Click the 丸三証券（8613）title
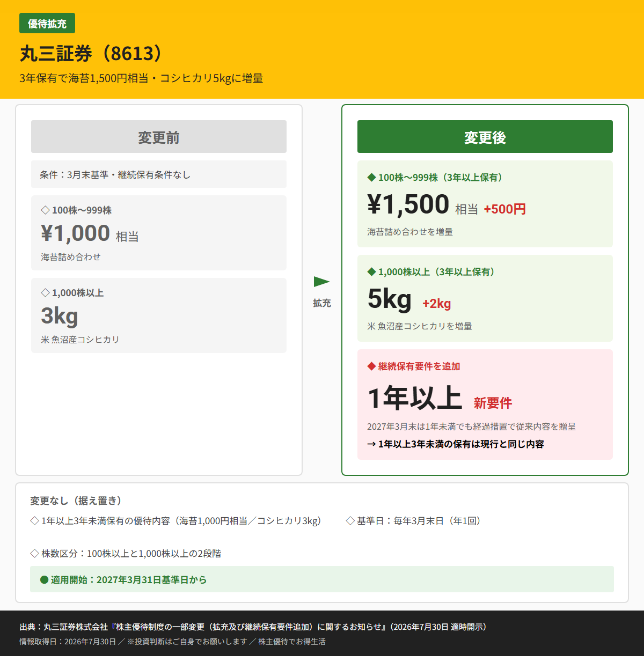644x669 pixels. pos(91,54)
